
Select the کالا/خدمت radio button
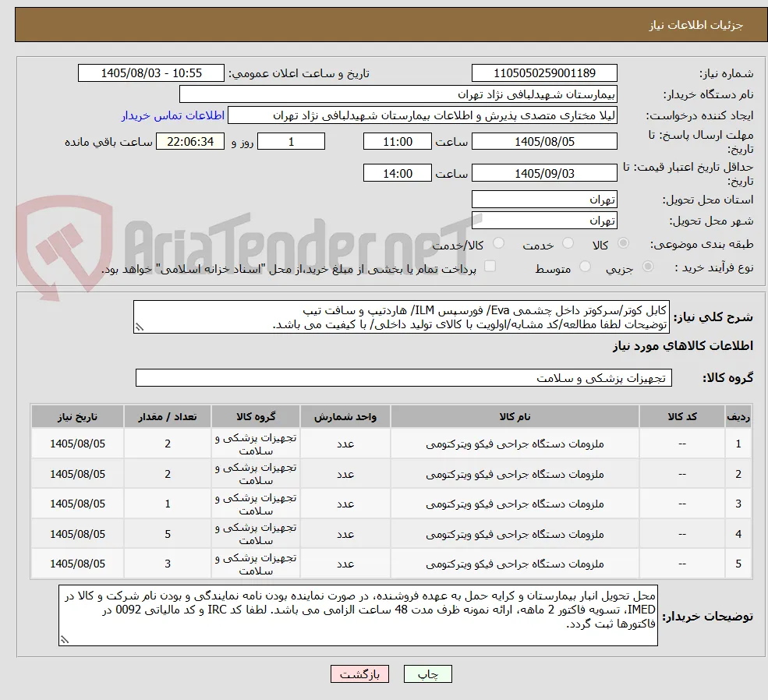pyautogui.click(x=498, y=243)
